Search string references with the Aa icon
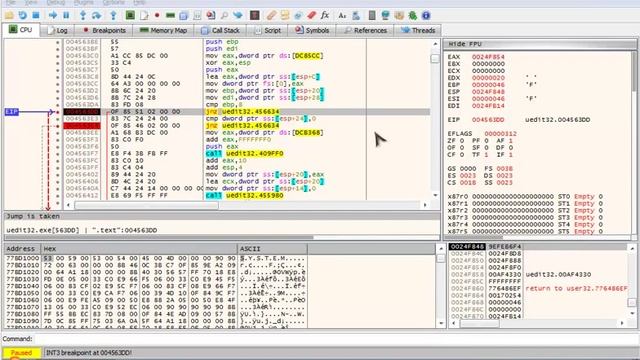640x360 pixels. [342, 16]
